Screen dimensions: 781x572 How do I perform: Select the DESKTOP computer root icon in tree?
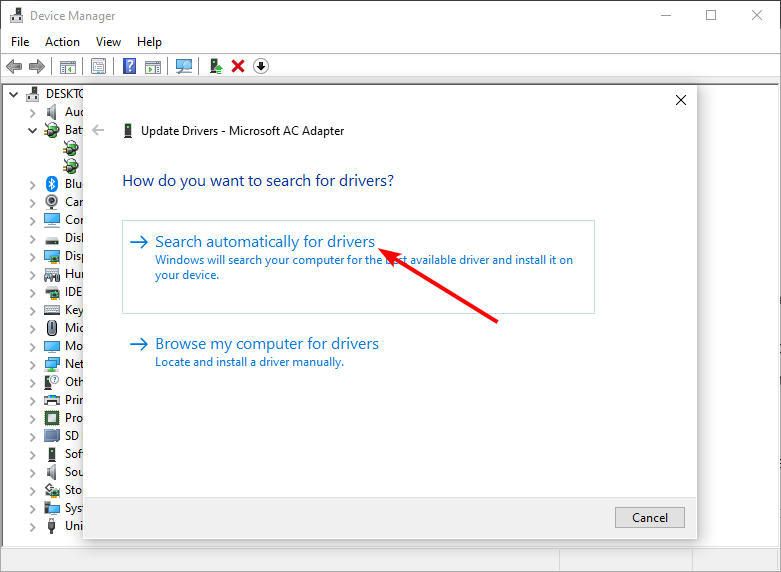pyautogui.click(x=33, y=94)
